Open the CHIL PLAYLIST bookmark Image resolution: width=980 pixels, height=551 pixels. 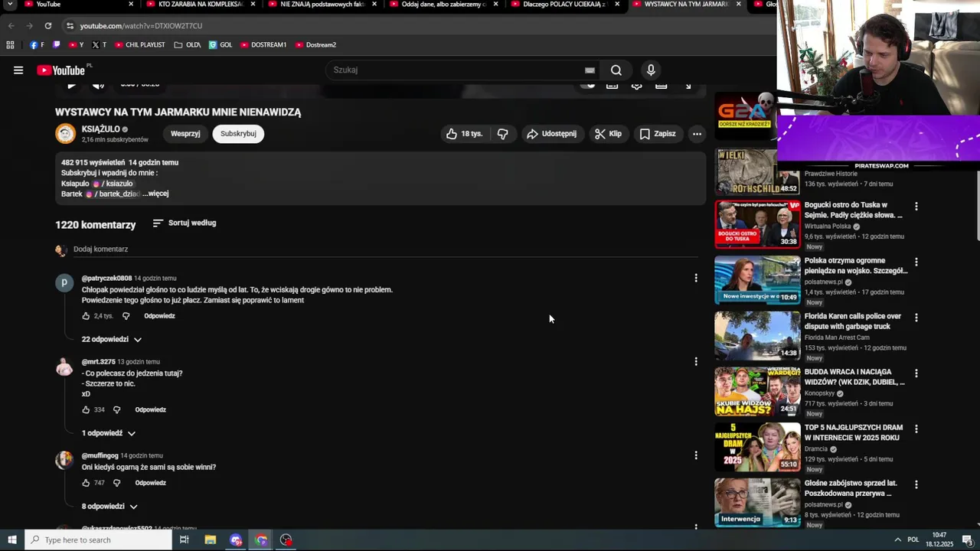[x=139, y=45]
